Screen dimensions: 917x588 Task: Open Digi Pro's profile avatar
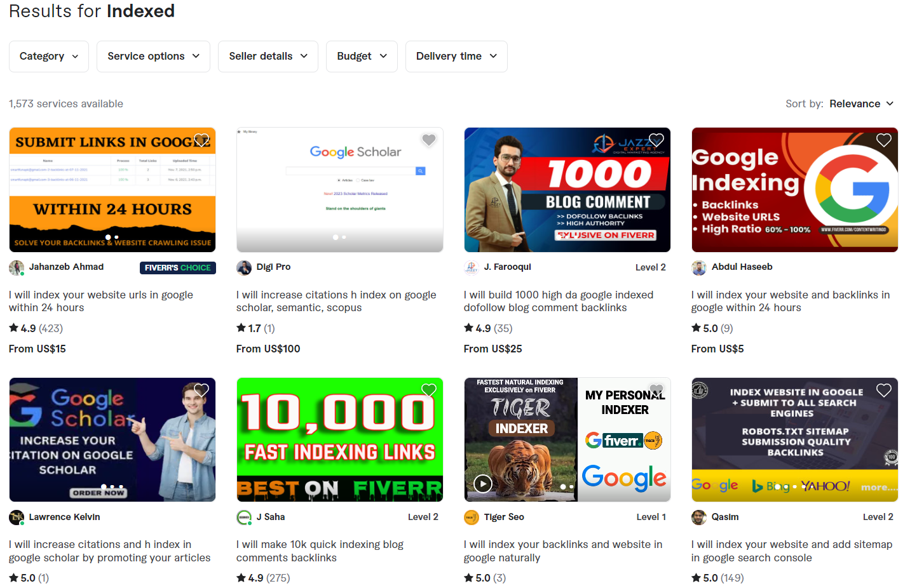[x=244, y=268]
